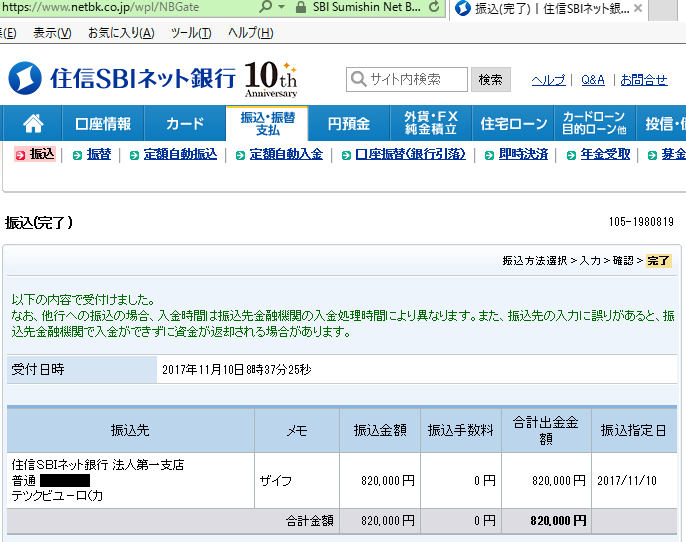This screenshot has height=542, width=686.
Task: Click the 振込(完了) page heading
Action: pyautogui.click(x=38, y=223)
